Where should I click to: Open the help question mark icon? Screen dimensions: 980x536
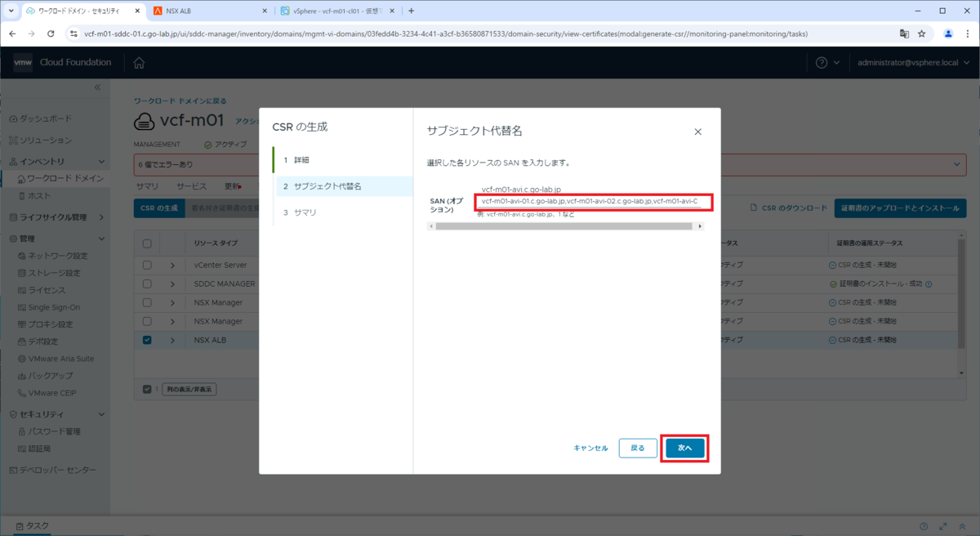822,63
